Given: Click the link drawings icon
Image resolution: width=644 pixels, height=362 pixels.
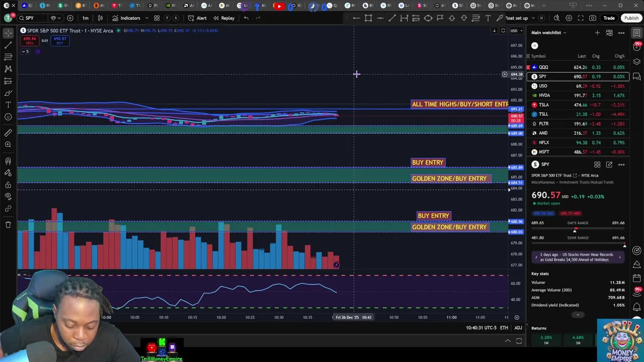Looking at the screenshot, I should click(x=8, y=209).
